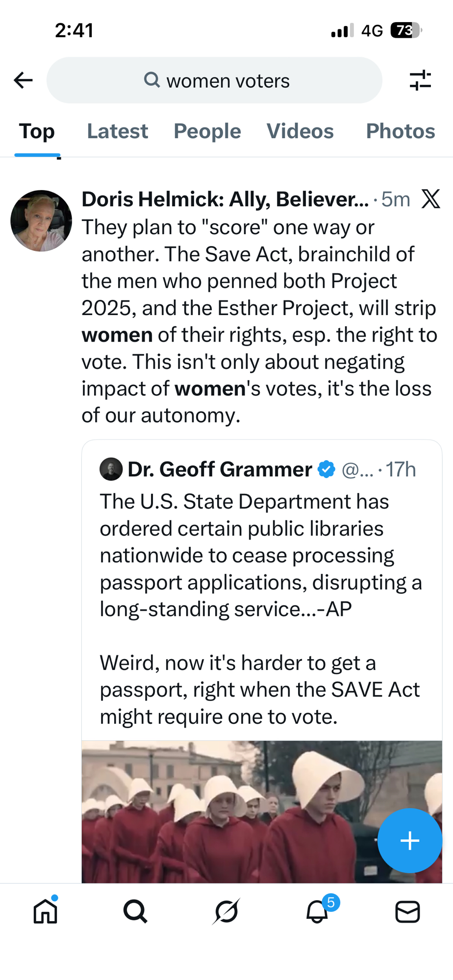Screen dimensions: 453x980
Task: Open Grok icon in bottom navigation
Action: [x=226, y=911]
